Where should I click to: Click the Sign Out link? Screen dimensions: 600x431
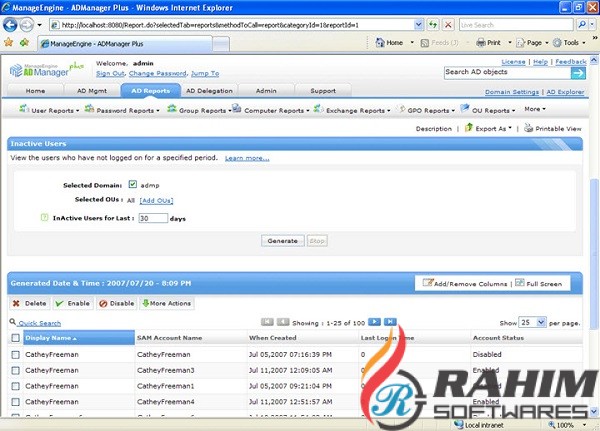(110, 73)
